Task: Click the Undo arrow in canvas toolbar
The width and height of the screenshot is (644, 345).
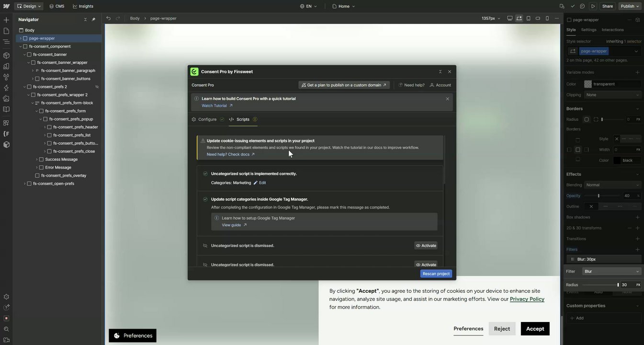Action: click(108, 18)
